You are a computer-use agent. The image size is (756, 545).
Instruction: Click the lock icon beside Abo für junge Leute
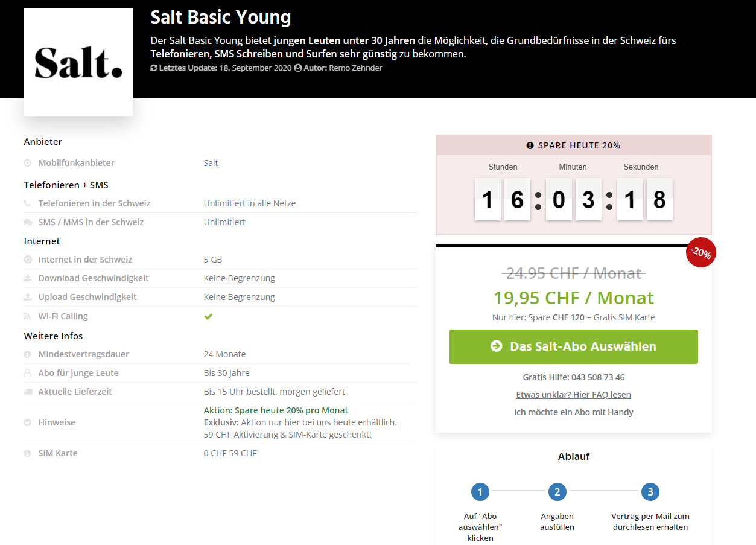tap(28, 373)
